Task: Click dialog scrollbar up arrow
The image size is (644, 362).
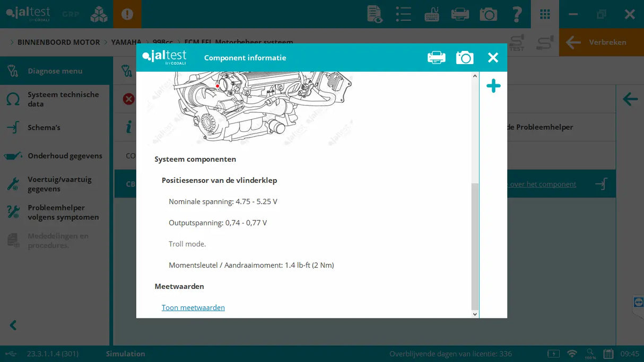Action: click(x=475, y=76)
